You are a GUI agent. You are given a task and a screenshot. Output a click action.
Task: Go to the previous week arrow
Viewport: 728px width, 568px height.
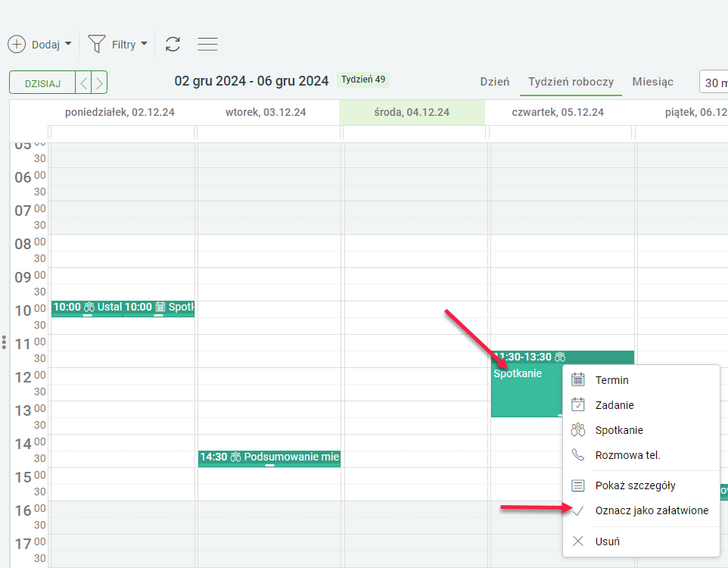83,83
